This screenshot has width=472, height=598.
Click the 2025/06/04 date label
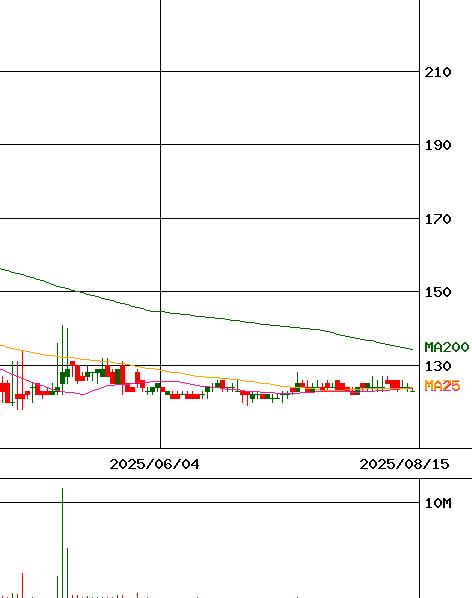[154, 464]
